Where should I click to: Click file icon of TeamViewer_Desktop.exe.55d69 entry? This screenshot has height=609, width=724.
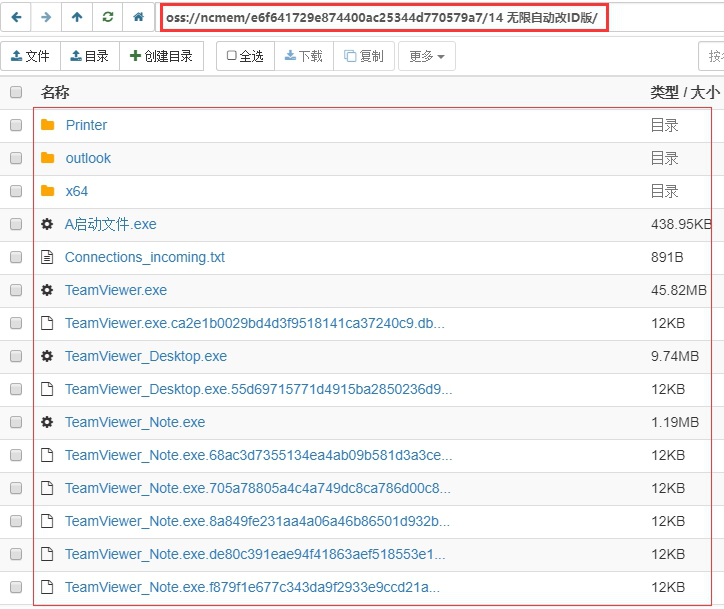[x=47, y=389]
